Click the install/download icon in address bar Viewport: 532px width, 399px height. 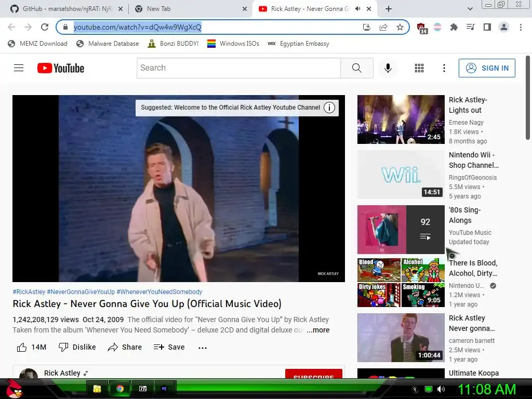pyautogui.click(x=367, y=27)
